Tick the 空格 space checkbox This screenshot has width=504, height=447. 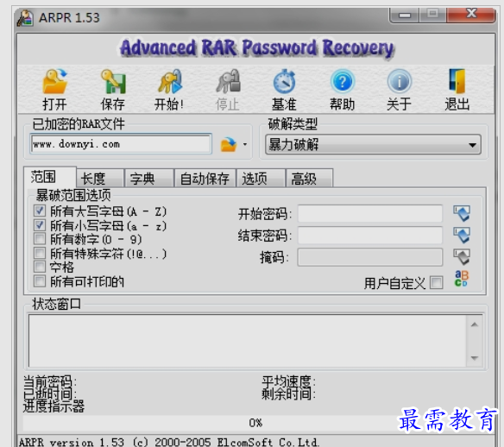(x=40, y=267)
